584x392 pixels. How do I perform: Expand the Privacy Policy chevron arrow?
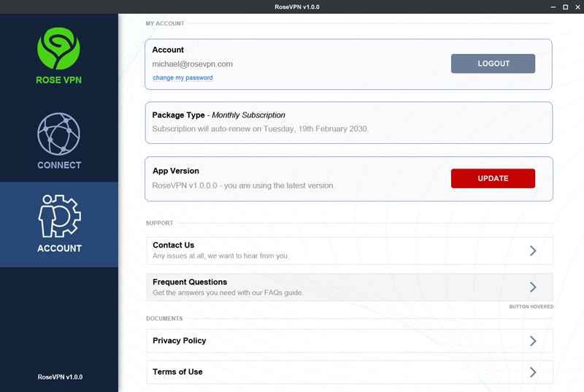click(x=533, y=341)
